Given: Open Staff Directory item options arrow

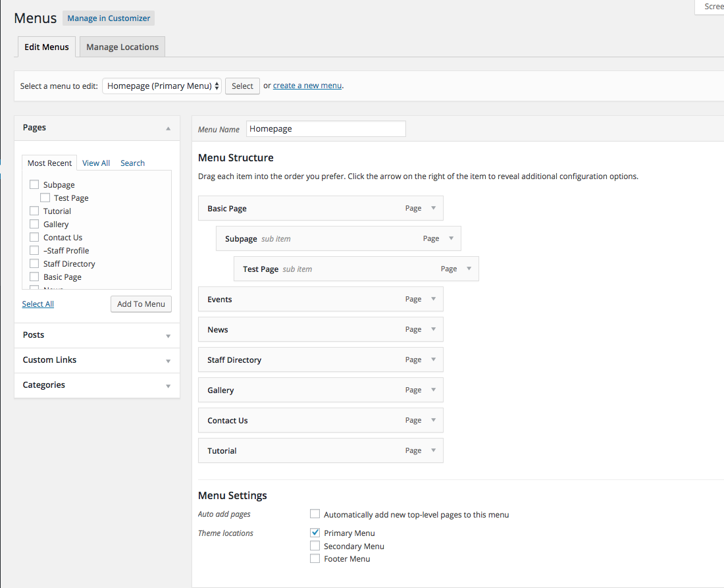Looking at the screenshot, I should point(433,360).
